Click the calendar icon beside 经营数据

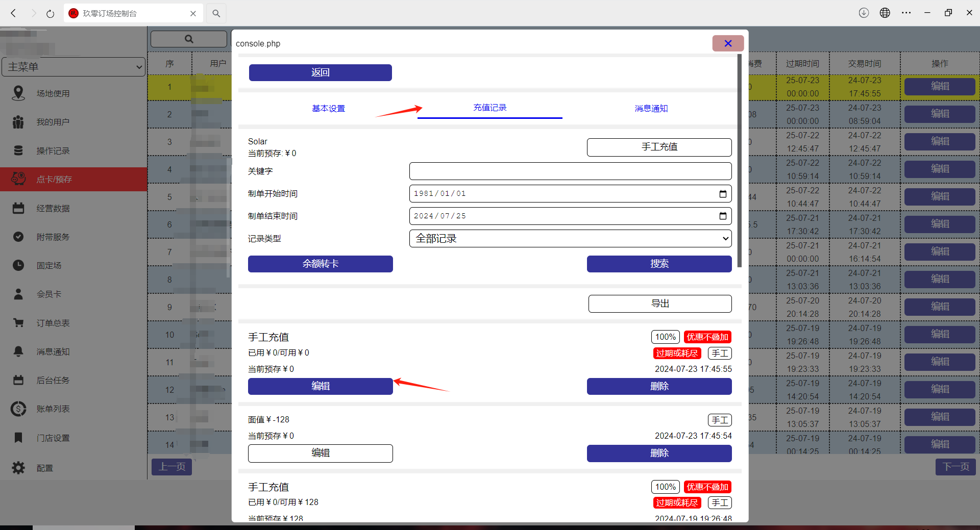click(18, 208)
